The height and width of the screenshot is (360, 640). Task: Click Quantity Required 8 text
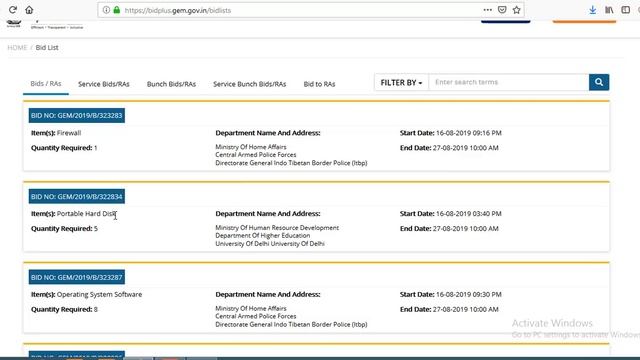(64, 309)
